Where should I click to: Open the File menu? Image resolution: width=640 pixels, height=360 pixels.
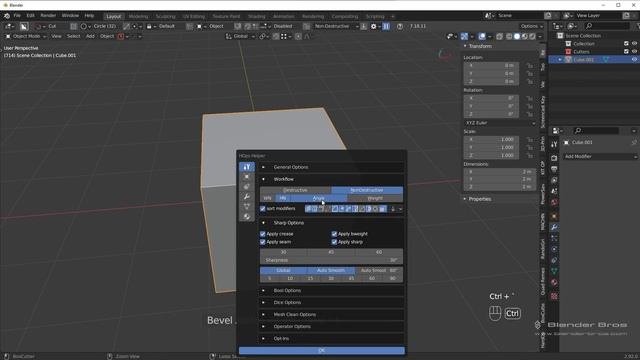pos(17,16)
